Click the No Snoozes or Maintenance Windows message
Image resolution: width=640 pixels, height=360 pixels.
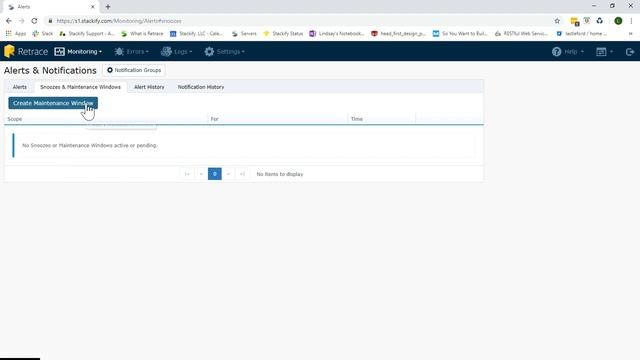tap(89, 145)
